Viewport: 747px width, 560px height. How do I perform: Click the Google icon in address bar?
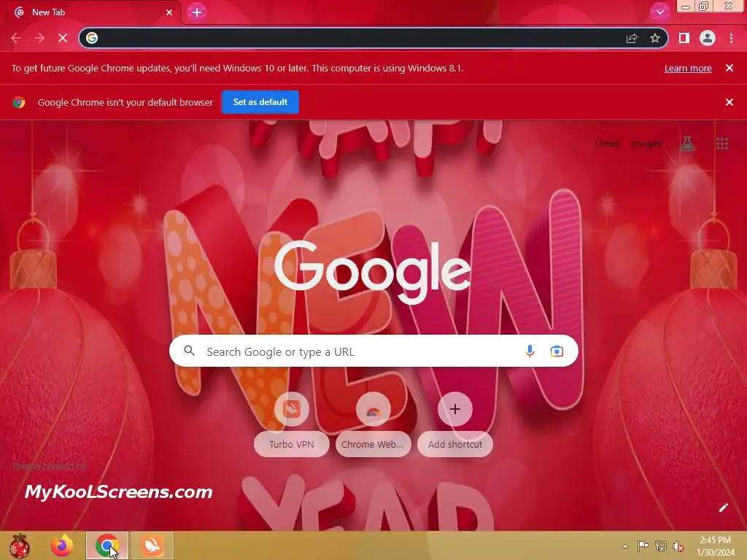(x=92, y=38)
